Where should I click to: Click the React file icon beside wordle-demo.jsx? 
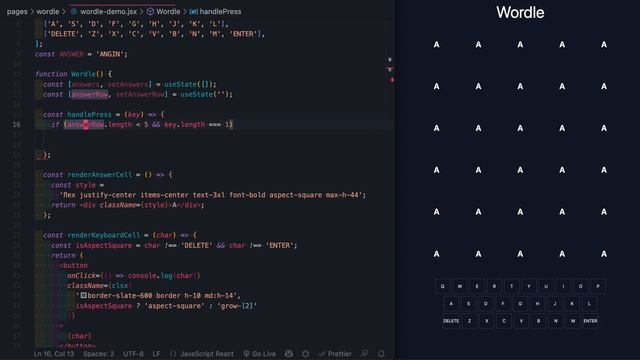tap(74, 11)
